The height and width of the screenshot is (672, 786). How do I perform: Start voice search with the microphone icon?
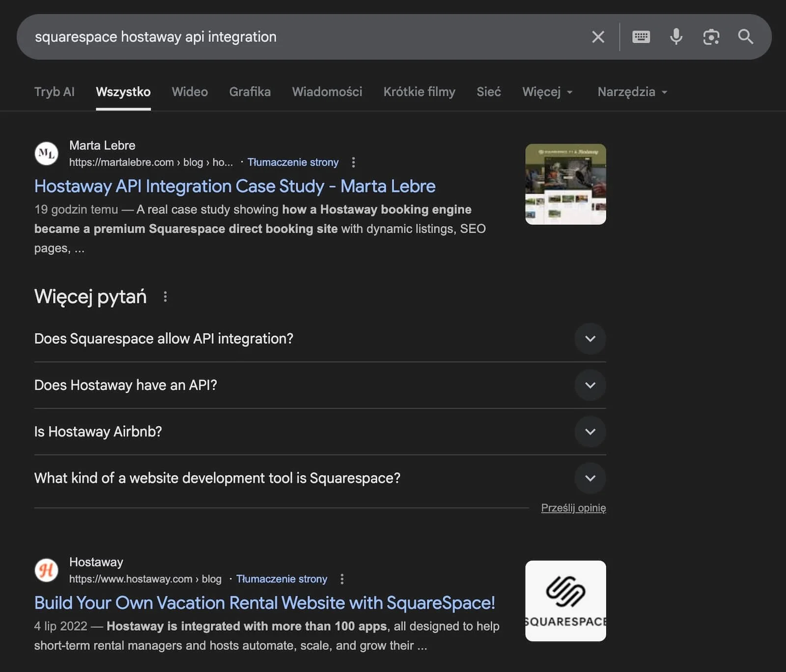click(x=676, y=37)
